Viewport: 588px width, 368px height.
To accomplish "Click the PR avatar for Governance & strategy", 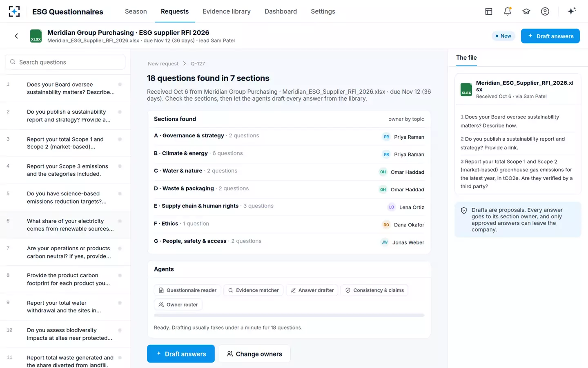I will pyautogui.click(x=386, y=137).
